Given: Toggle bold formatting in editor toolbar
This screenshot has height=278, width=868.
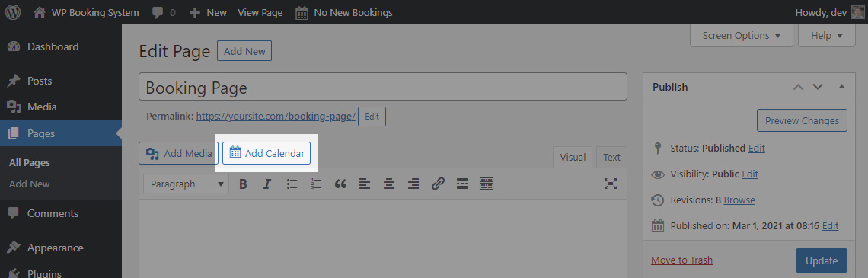Looking at the screenshot, I should 242,184.
